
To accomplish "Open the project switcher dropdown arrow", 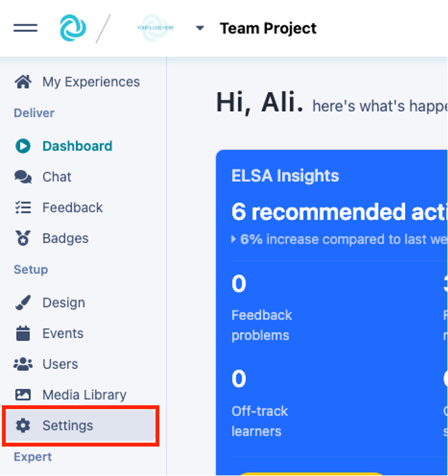I will click(200, 28).
